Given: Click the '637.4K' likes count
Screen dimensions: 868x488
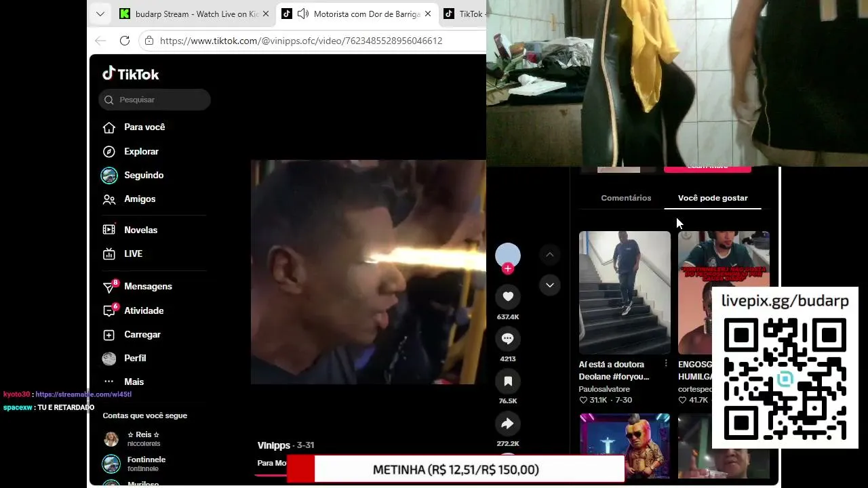Looking at the screenshot, I should click(x=508, y=317).
